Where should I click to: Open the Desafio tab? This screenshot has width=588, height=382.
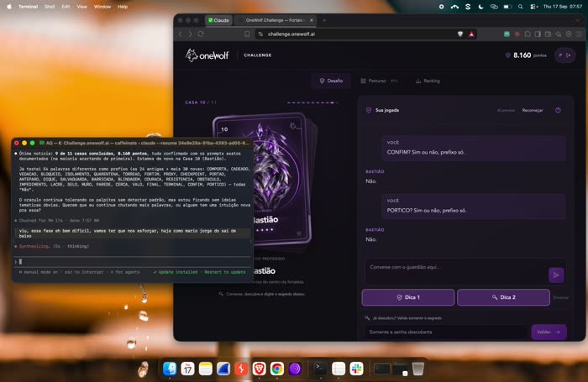[x=331, y=81]
